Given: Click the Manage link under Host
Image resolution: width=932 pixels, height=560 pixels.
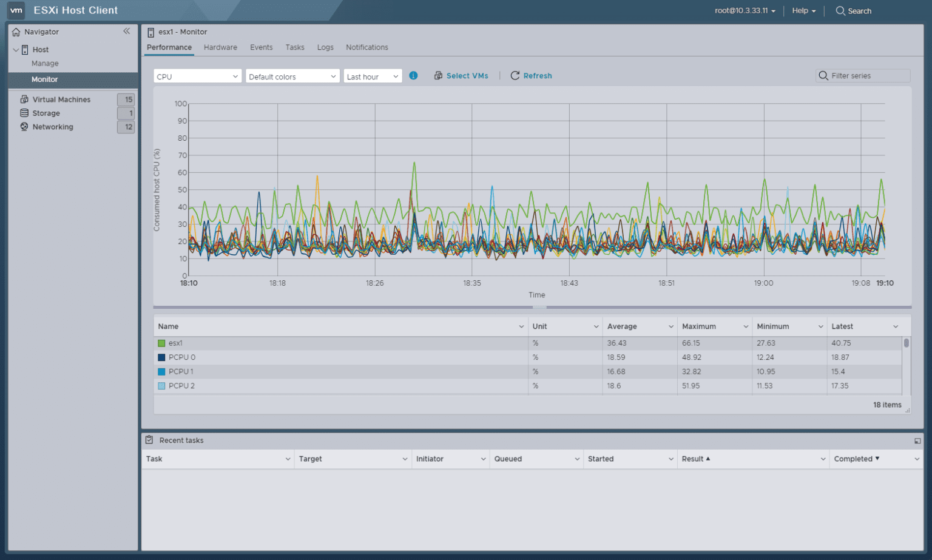Looking at the screenshot, I should click(44, 63).
